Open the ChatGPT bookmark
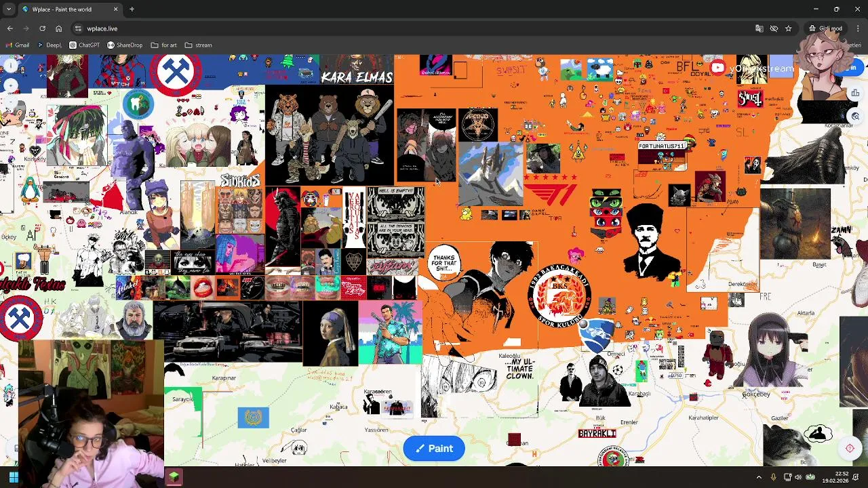Viewport: 868px width, 488px height. (85, 45)
